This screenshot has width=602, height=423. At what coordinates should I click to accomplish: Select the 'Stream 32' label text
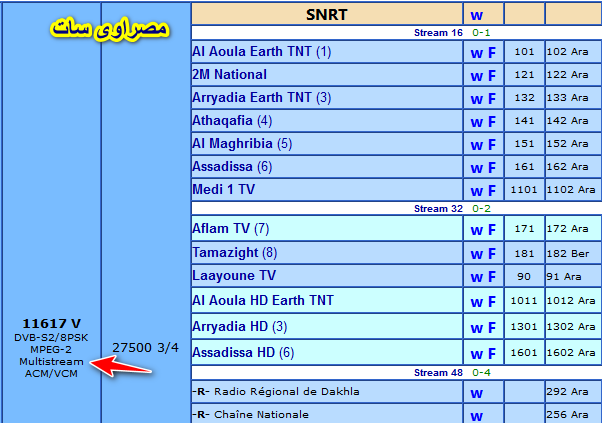[x=438, y=208]
